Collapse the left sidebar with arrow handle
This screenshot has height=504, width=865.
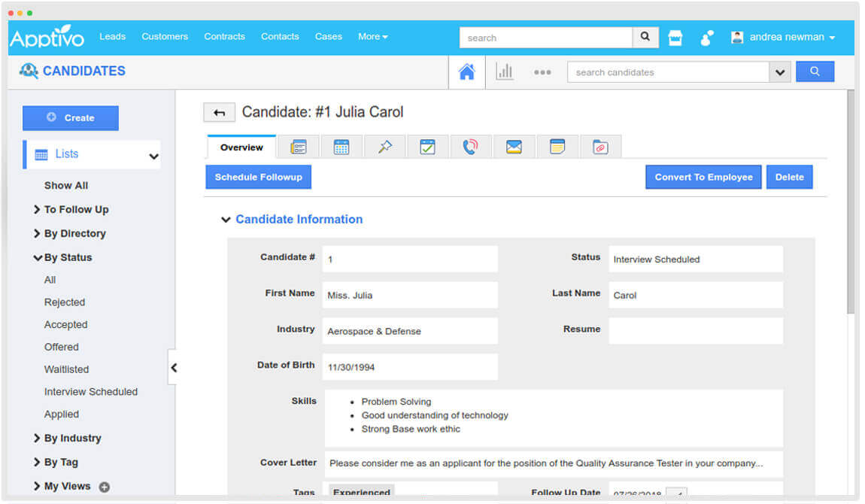click(175, 368)
